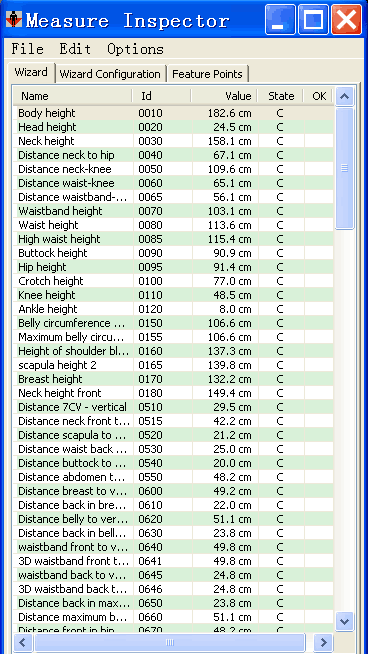Sort by the Name column header
Screen dimensions: 368x654
[73, 96]
